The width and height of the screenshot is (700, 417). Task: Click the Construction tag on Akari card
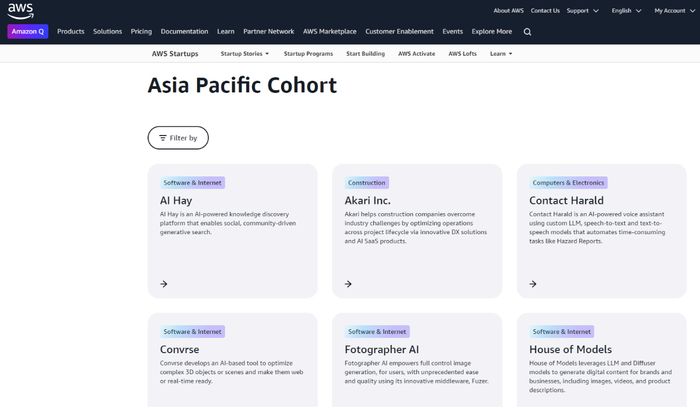(x=367, y=183)
